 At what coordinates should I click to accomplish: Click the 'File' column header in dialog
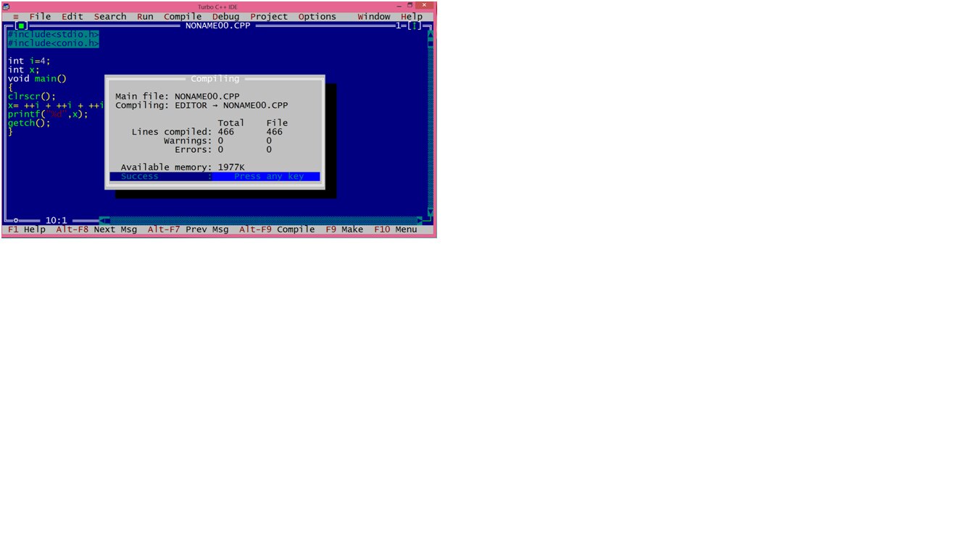277,123
